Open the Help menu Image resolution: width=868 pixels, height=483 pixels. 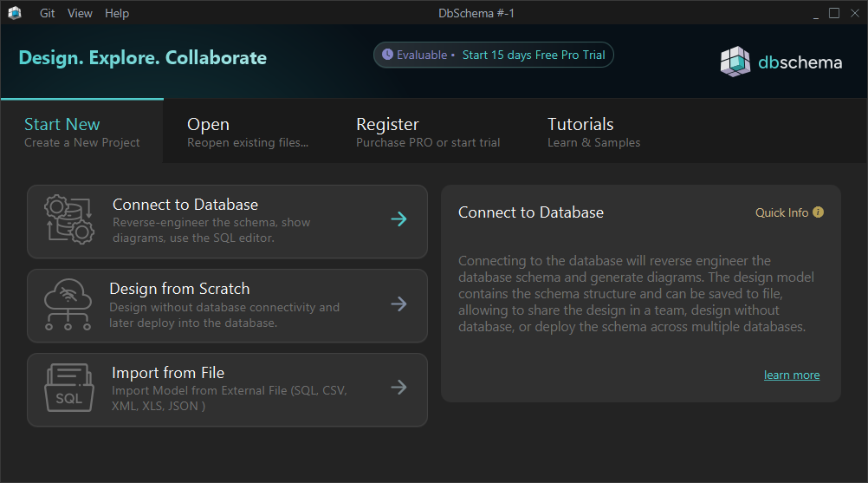pyautogui.click(x=117, y=13)
